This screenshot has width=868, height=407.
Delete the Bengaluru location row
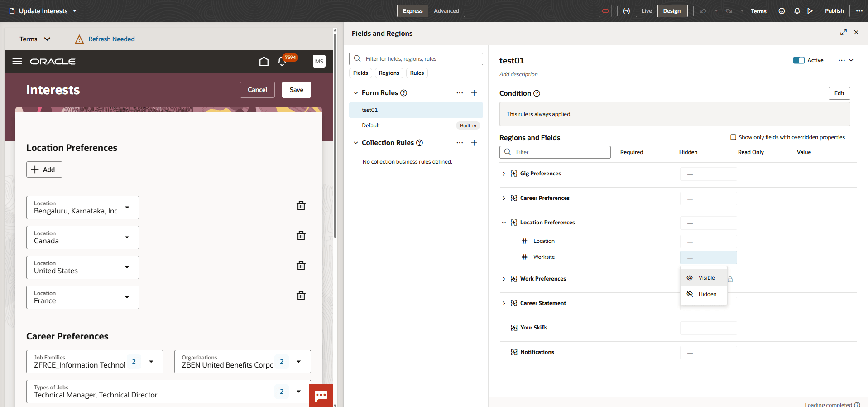301,206
